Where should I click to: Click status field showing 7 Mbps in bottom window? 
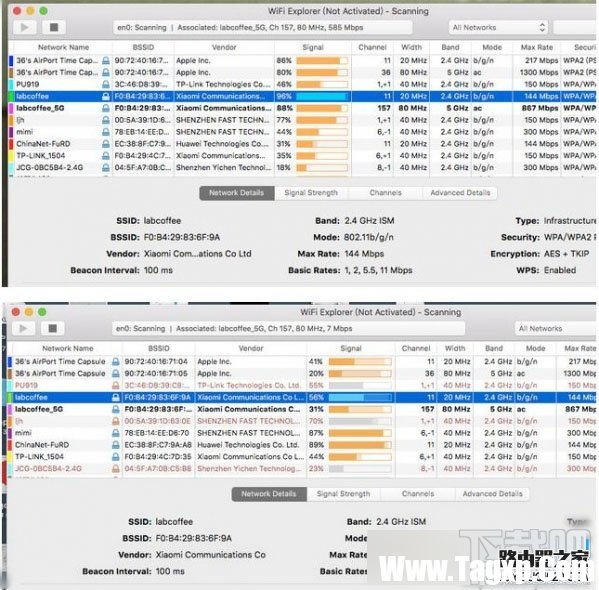pos(288,329)
